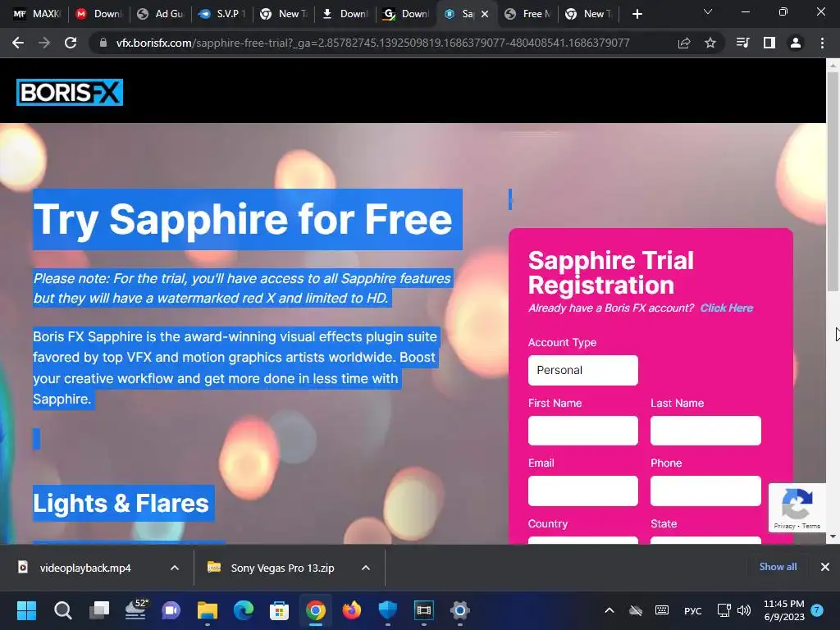This screenshot has width=840, height=630.
Task: Follow the Click Here account link
Action: 727,308
